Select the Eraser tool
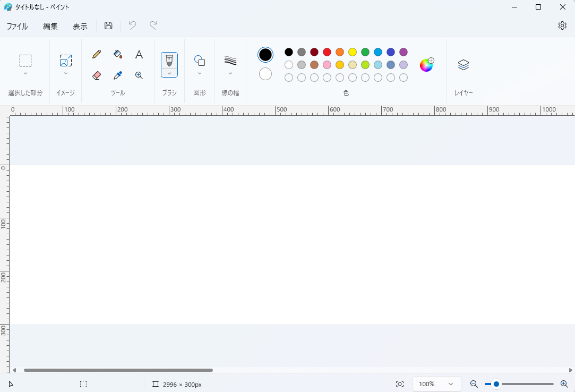575x392 pixels. [x=97, y=75]
